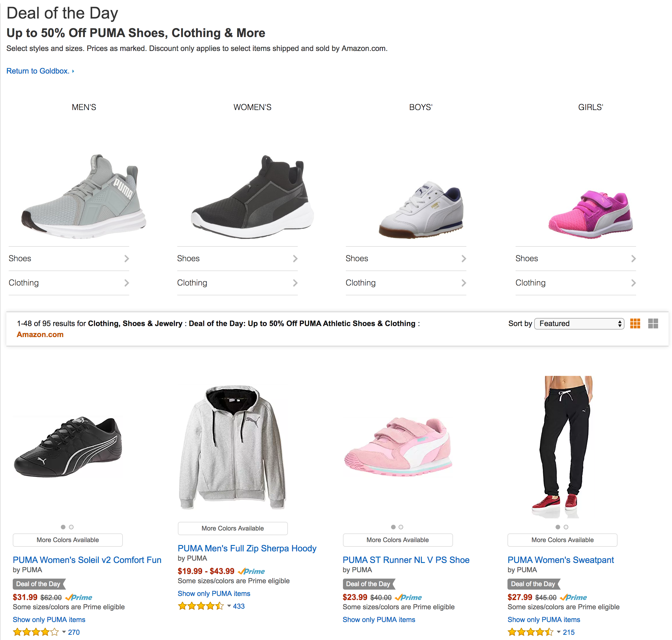
Task: Select second carousel dot under ST Runner shoe
Action: point(401,527)
